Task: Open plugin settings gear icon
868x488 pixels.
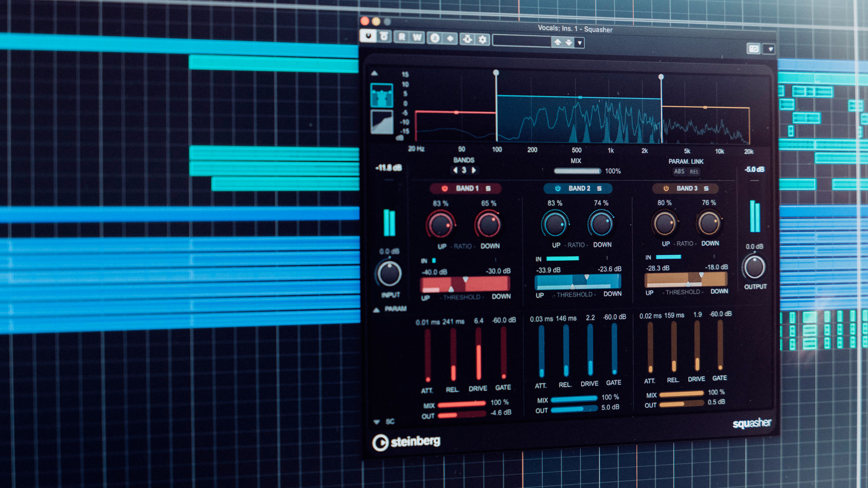Action: coord(483,40)
